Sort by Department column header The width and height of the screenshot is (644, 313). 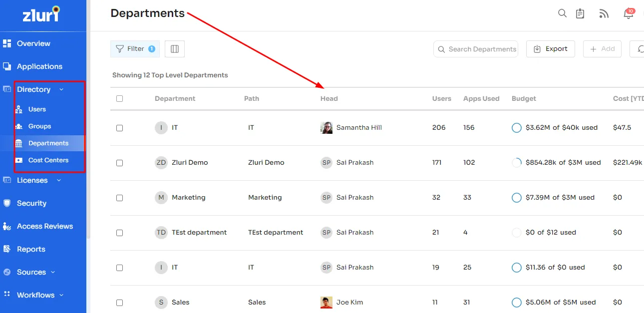click(175, 99)
